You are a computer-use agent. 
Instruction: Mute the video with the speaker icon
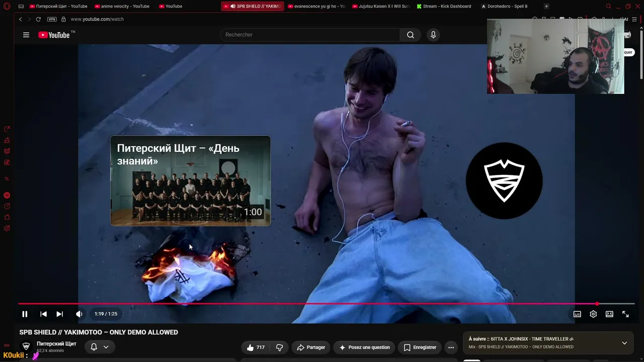click(x=79, y=314)
